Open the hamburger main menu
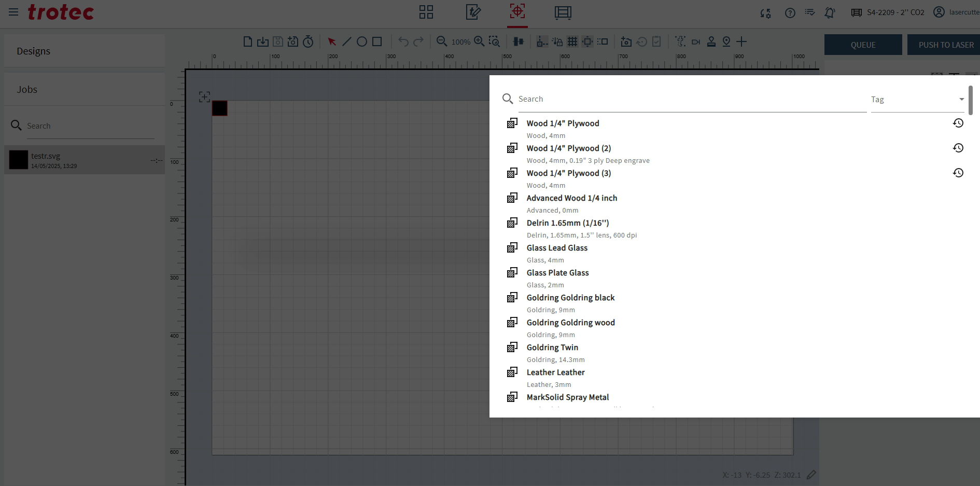This screenshot has height=486, width=980. click(13, 12)
